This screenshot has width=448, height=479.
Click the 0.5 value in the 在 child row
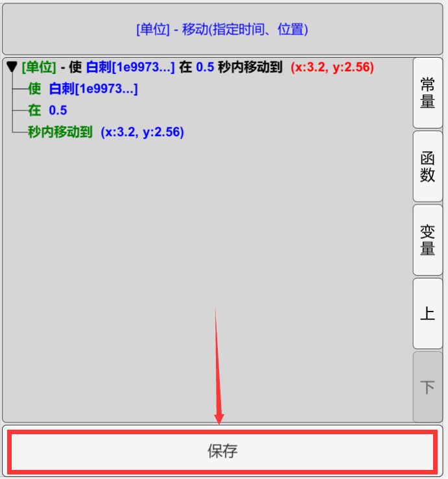[x=58, y=110]
